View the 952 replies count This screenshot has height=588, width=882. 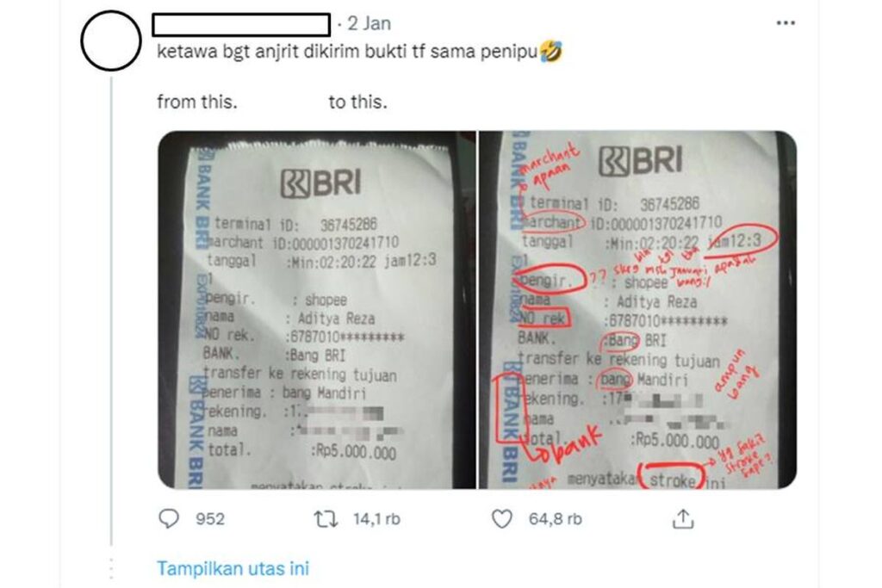tap(210, 519)
